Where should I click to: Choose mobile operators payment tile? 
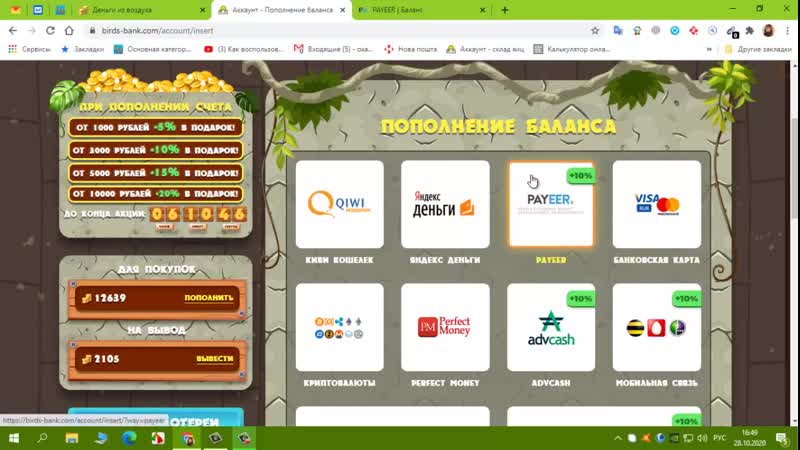pos(657,327)
